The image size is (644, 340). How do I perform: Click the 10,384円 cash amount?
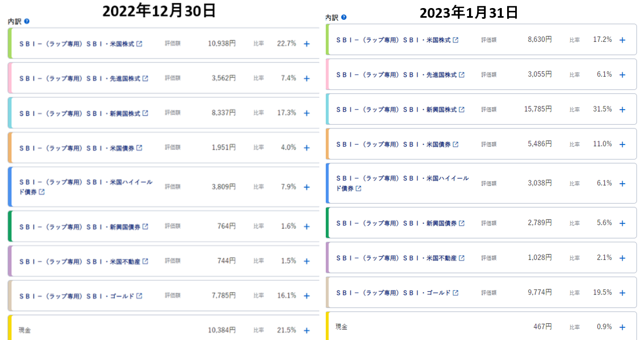222,330
